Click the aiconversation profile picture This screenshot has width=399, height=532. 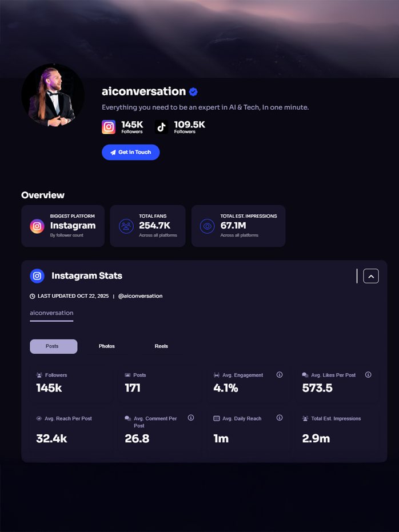[53, 95]
